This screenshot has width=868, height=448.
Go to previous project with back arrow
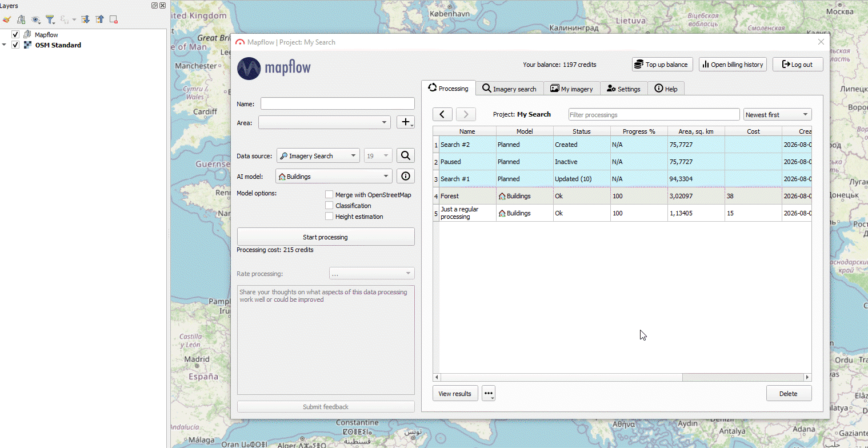442,114
